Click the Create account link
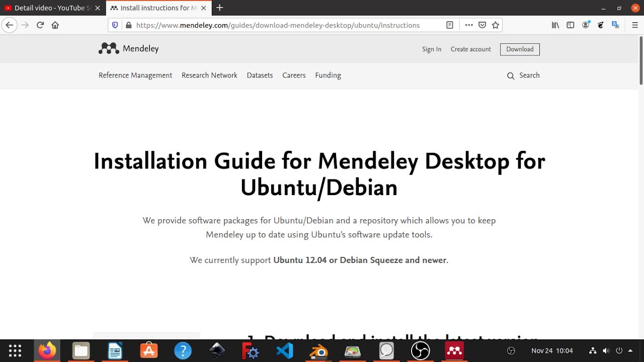This screenshot has height=362, width=644. coord(470,49)
